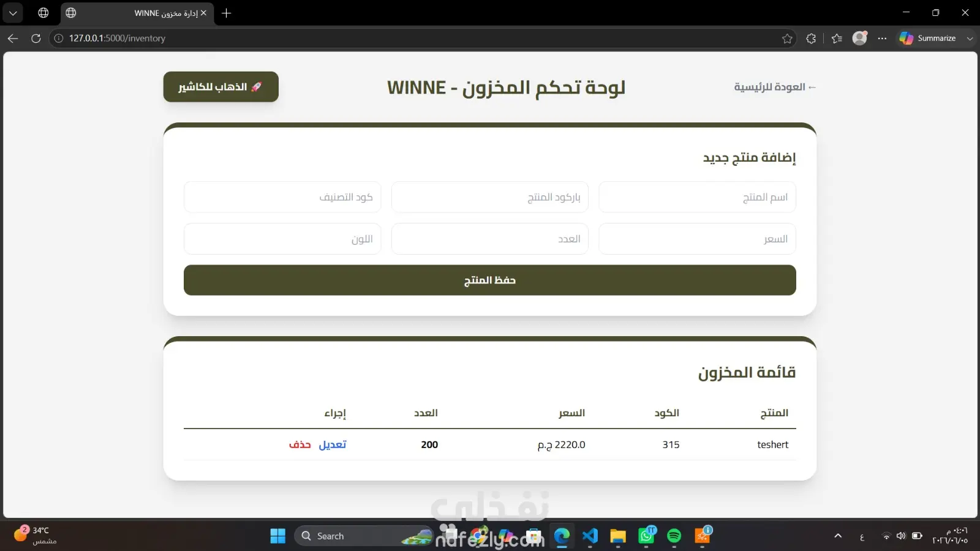Click the 'باركود المنتج' barcode field
Viewport: 980px width, 551px height.
[x=490, y=197]
